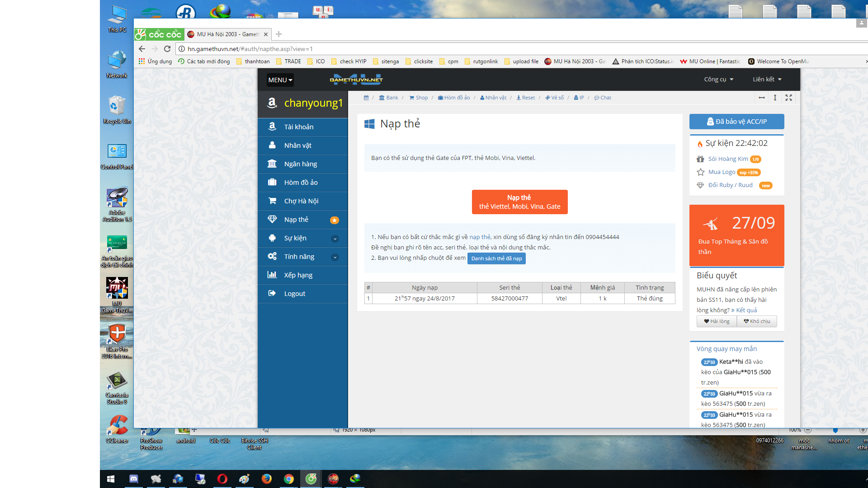Toggle fullscreen expand icon in toolbar
The width and height of the screenshot is (868, 488).
coord(788,98)
